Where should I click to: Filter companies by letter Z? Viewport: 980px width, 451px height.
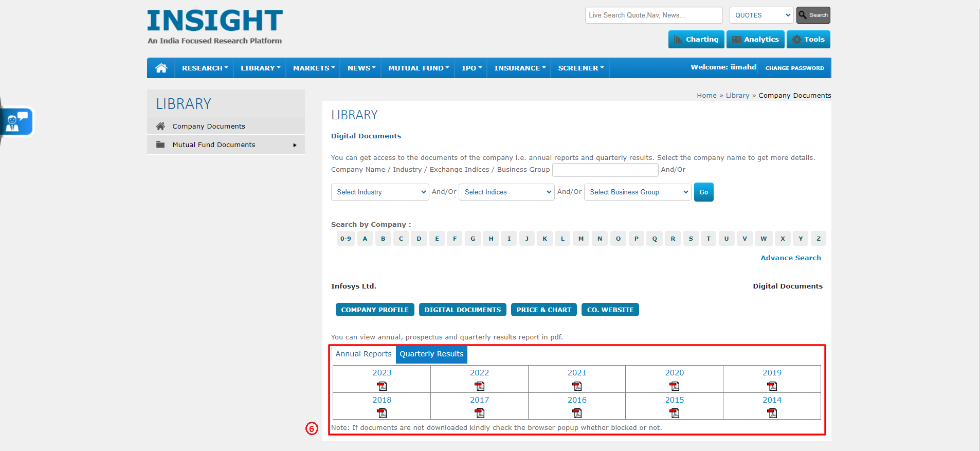819,239
